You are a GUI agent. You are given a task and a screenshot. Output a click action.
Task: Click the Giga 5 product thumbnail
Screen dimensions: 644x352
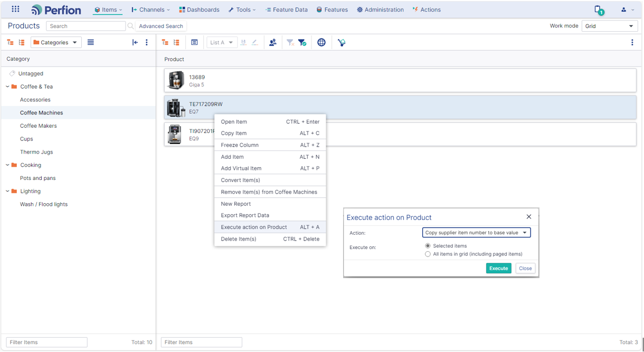pyautogui.click(x=176, y=80)
